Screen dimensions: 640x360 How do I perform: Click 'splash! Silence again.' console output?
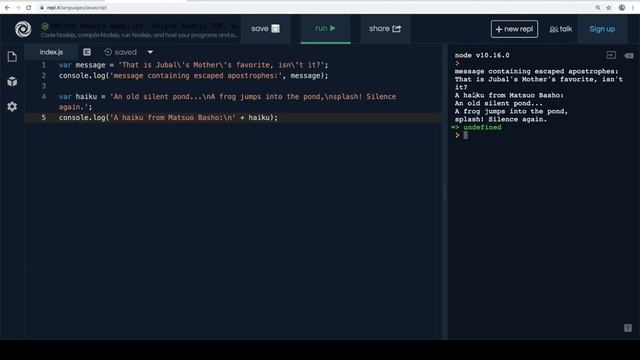pos(501,119)
